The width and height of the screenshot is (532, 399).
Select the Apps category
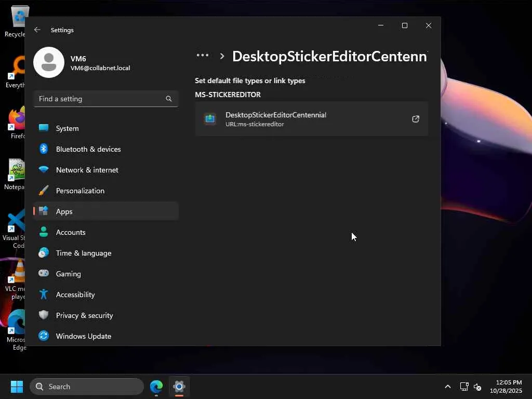tap(106, 211)
